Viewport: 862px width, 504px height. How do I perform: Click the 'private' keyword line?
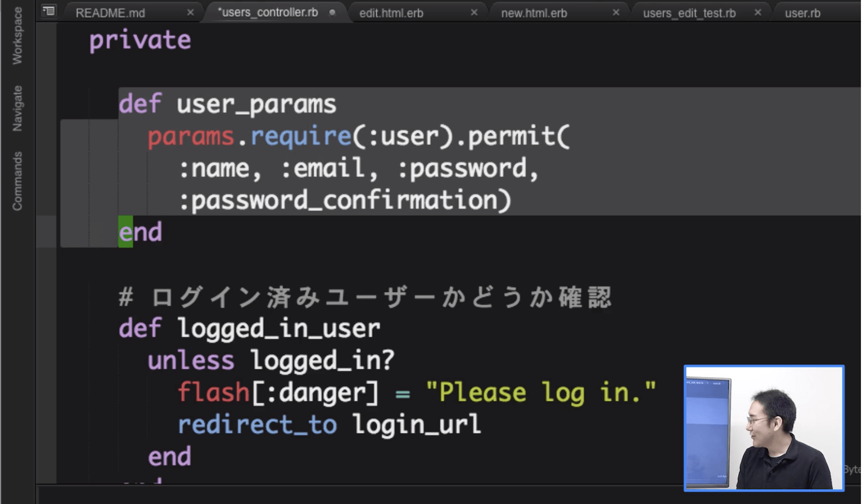point(140,41)
